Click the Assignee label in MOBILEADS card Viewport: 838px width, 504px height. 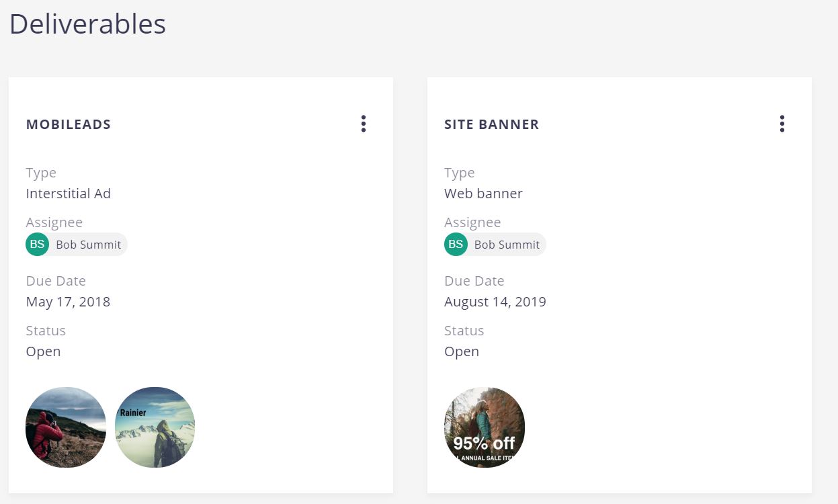54,222
